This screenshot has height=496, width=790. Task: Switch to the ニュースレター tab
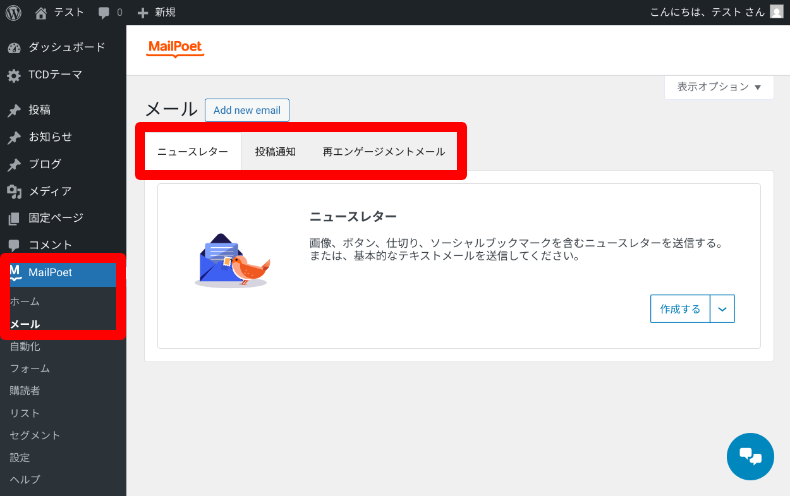click(x=193, y=152)
